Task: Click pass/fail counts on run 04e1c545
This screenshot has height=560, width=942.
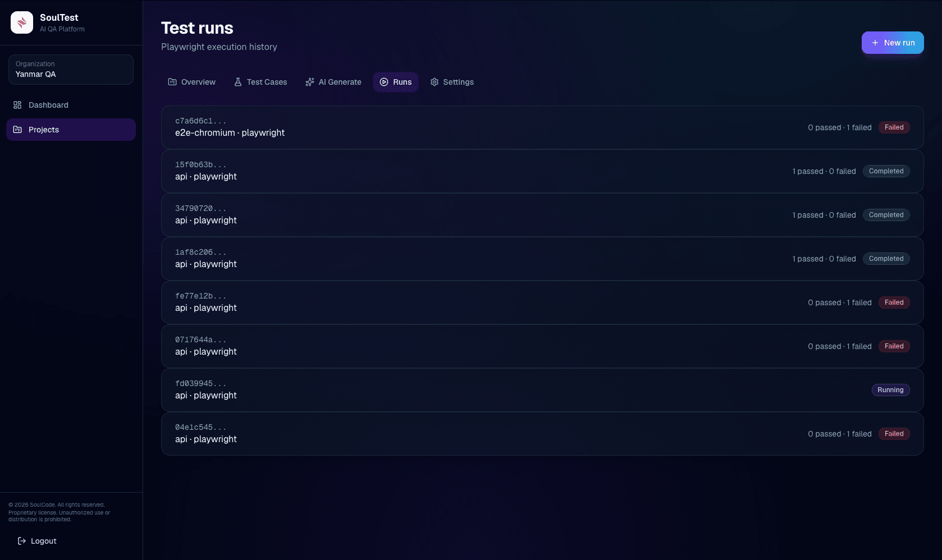Action: [x=840, y=434]
